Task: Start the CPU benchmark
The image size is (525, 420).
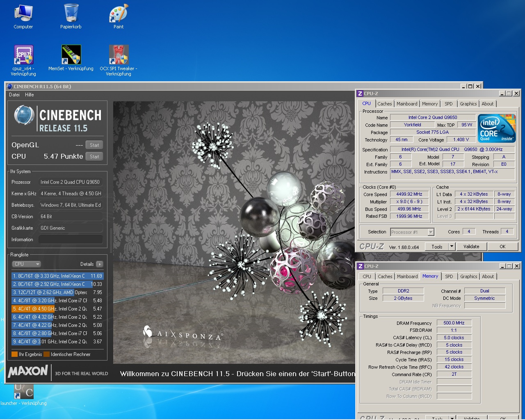Action: 94,157
